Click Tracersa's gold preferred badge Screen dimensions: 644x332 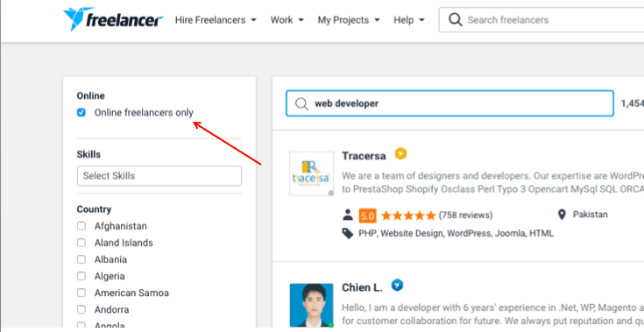pos(401,154)
